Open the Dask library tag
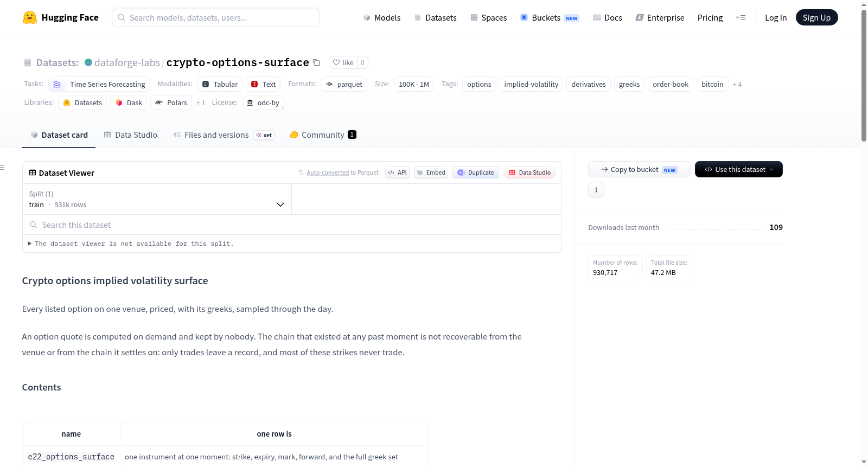 click(x=129, y=103)
